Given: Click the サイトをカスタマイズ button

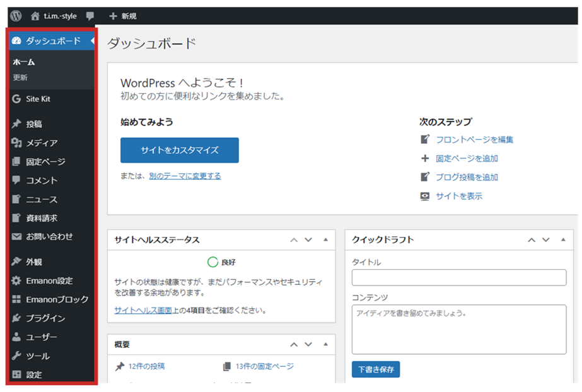Looking at the screenshot, I should [179, 150].
